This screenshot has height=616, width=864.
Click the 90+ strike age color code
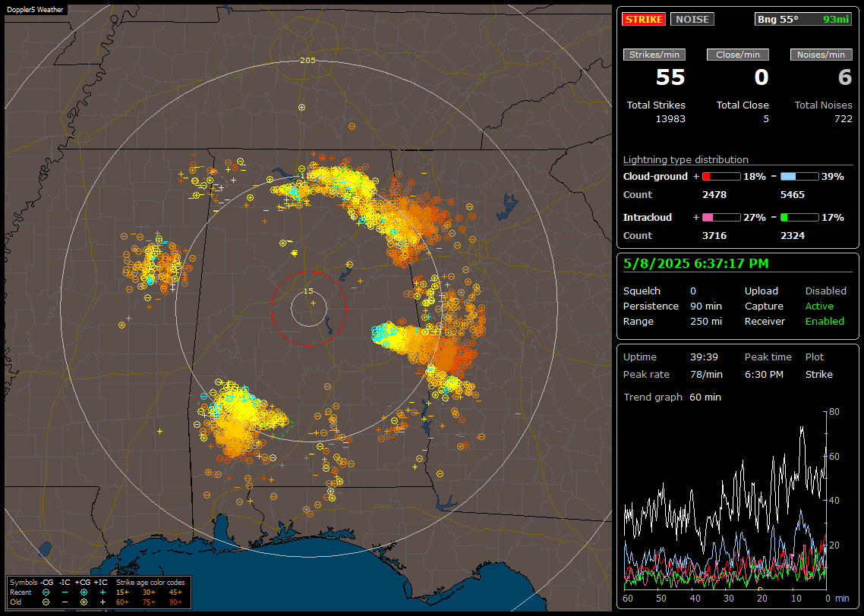click(175, 602)
